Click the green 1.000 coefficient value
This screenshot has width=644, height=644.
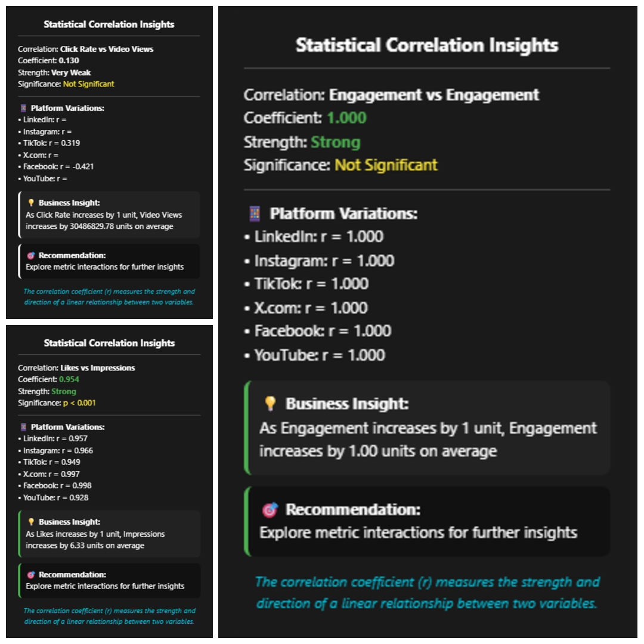[346, 118]
